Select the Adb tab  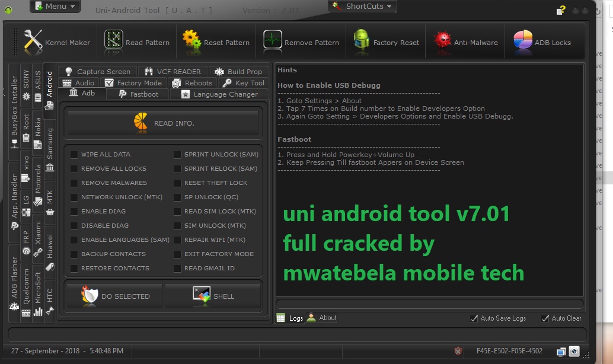point(82,93)
